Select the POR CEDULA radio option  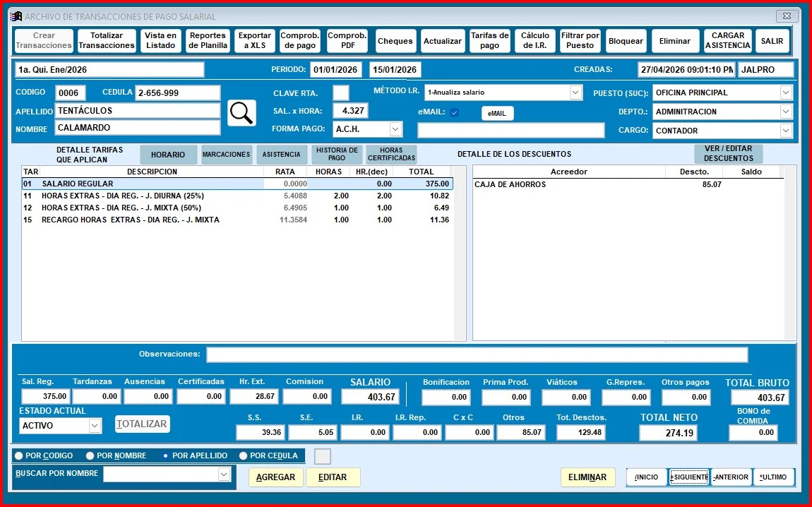pos(244,455)
